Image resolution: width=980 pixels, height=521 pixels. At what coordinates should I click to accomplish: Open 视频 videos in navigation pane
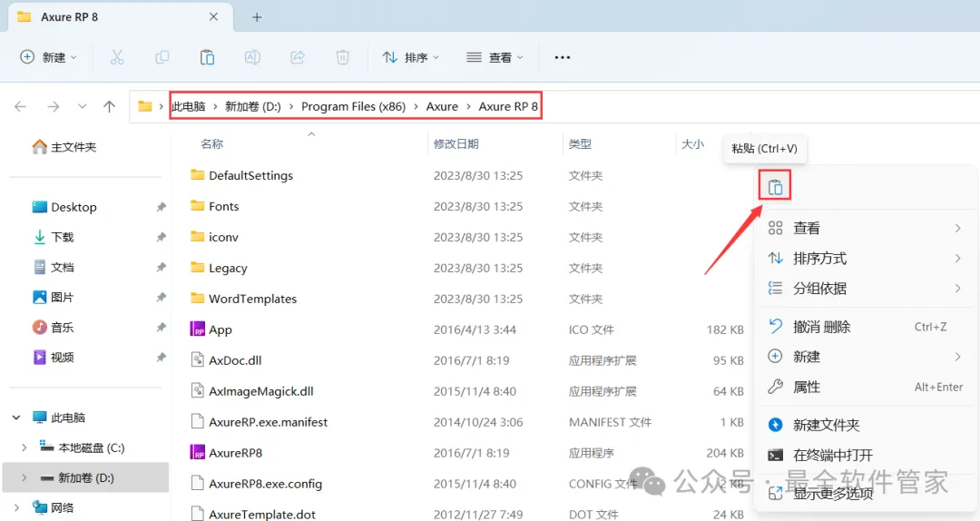(54, 357)
